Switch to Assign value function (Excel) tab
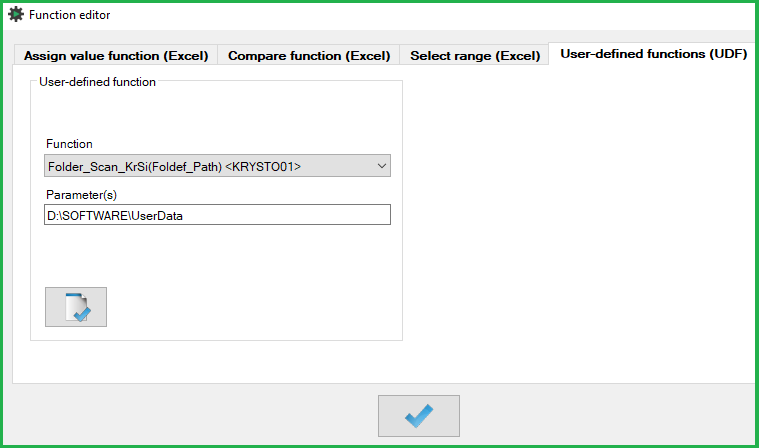The image size is (759, 448). tap(116, 56)
